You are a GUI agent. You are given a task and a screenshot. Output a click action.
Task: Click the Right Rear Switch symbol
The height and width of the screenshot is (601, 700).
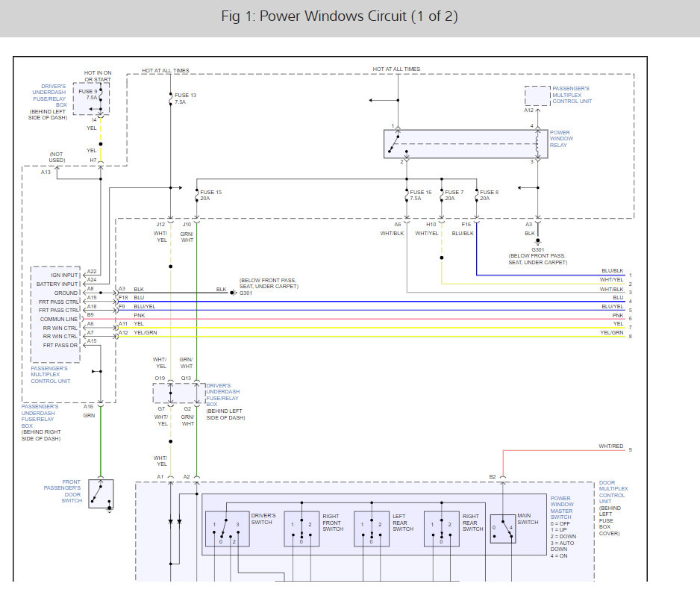441,528
